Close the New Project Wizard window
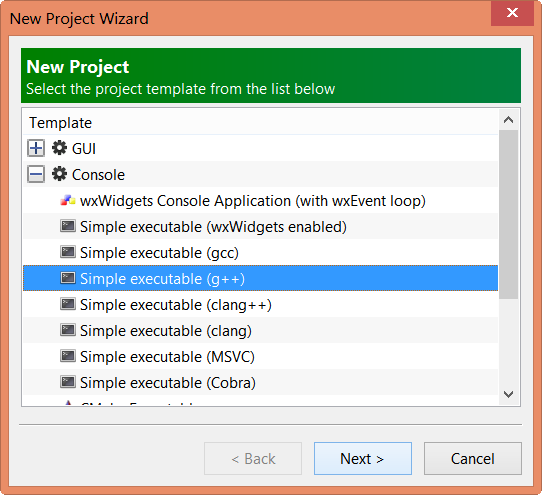 coord(512,13)
